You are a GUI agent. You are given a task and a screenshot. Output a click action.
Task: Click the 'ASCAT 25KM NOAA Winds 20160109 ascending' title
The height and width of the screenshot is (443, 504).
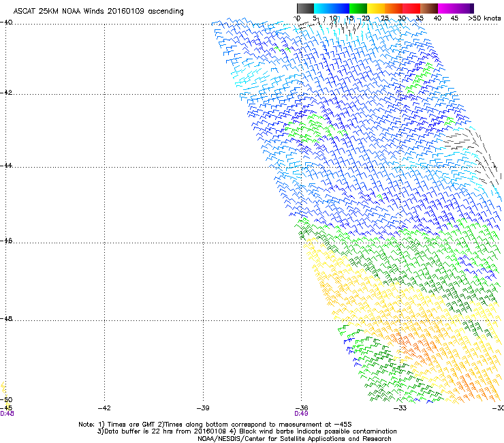pyautogui.click(x=98, y=12)
